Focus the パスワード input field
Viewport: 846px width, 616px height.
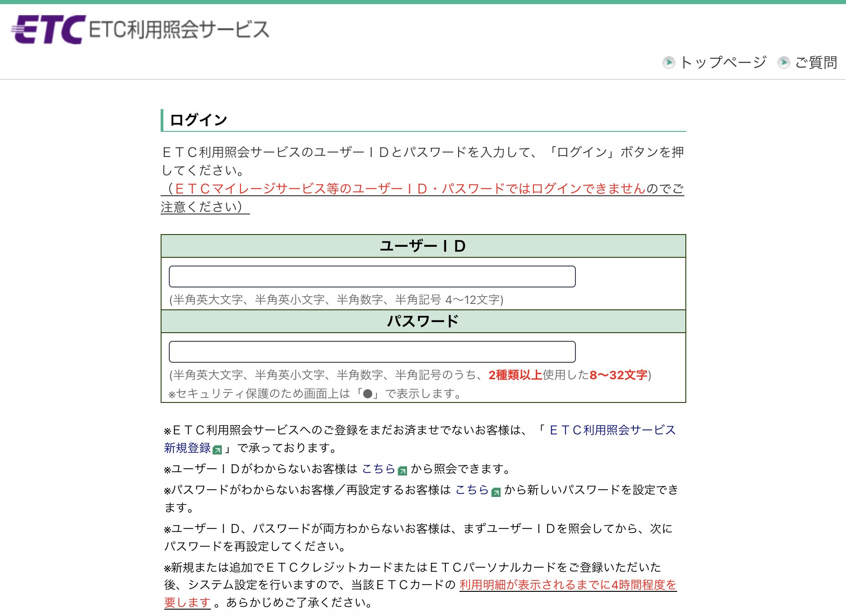tap(372, 352)
